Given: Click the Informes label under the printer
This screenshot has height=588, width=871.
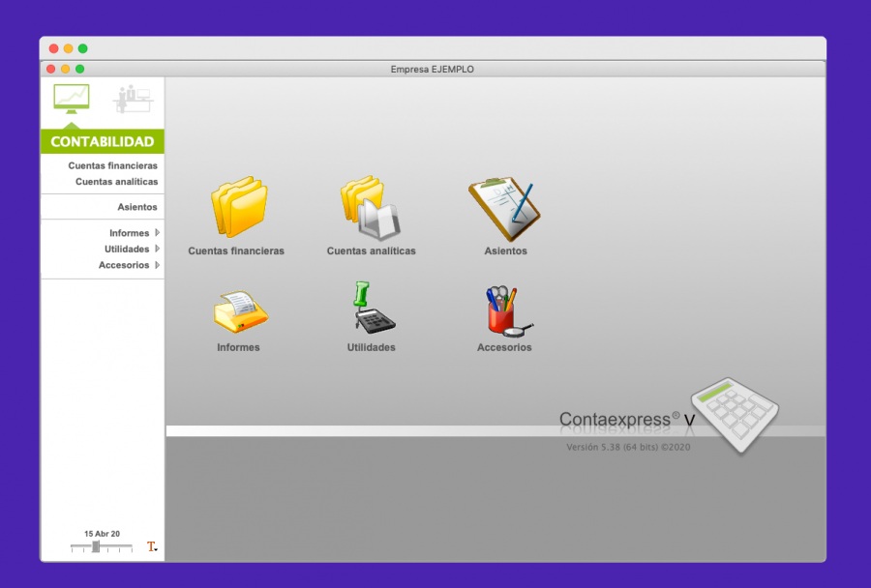Looking at the screenshot, I should pyautogui.click(x=238, y=347).
